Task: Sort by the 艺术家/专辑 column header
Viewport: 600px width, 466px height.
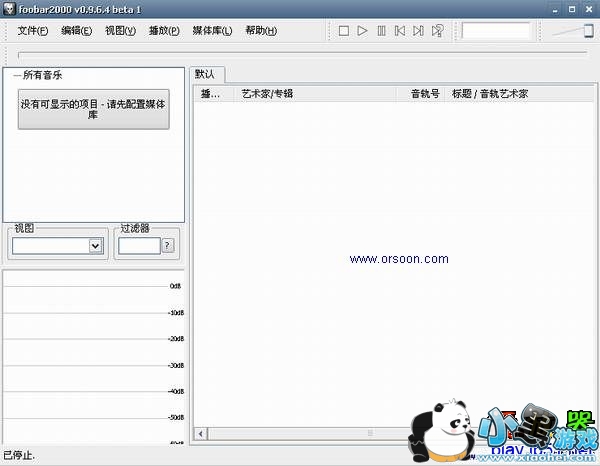Action: click(x=315, y=94)
